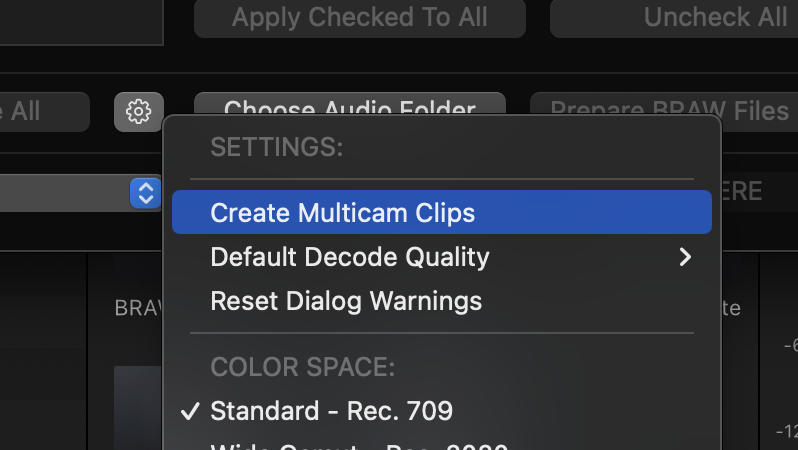
Task: Click the SETTINGS header in the popup menu
Action: point(276,147)
